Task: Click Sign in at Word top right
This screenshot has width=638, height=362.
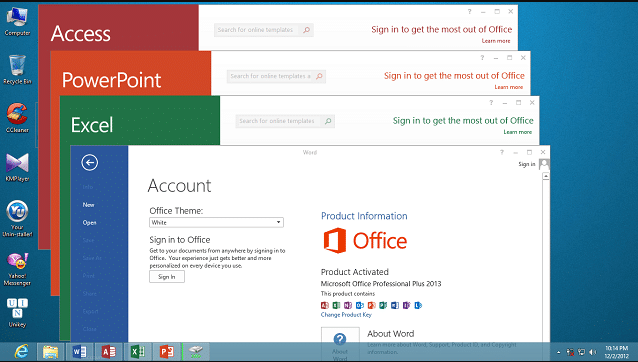Action: pyautogui.click(x=527, y=164)
